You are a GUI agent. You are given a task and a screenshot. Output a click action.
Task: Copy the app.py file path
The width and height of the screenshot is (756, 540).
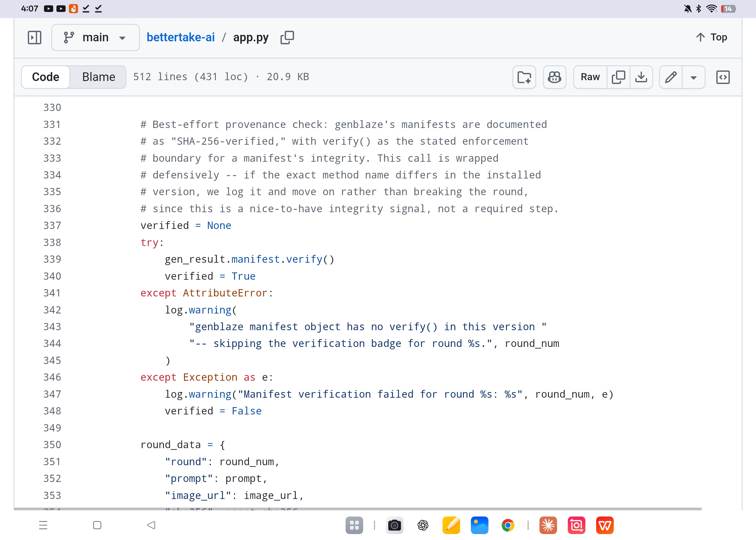click(287, 37)
